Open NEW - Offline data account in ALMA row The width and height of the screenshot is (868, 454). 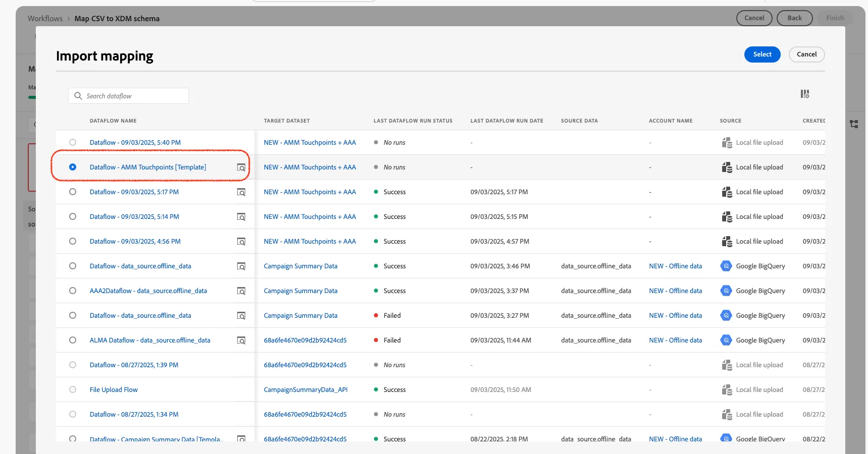click(x=675, y=340)
